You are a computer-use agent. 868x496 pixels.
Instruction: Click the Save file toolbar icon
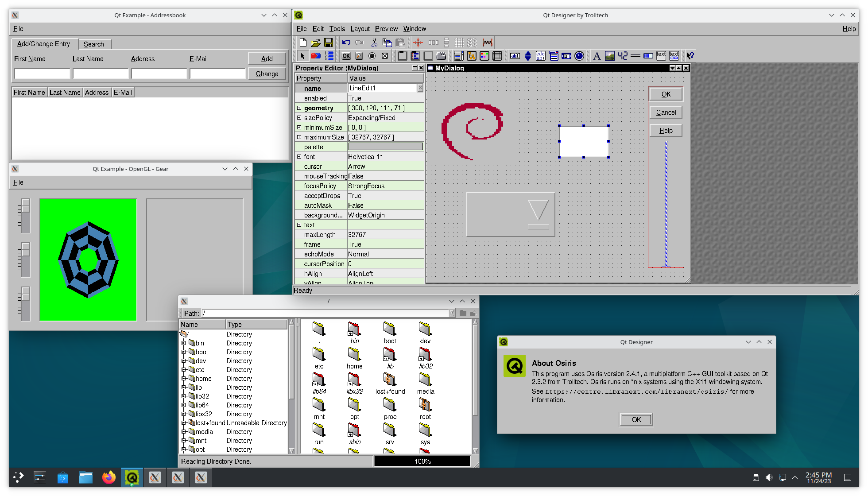coord(329,43)
